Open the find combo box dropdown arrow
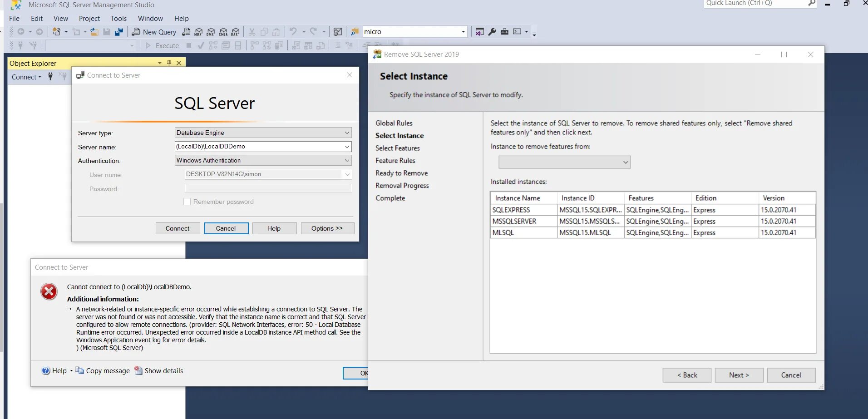The image size is (868, 419). (x=463, y=32)
